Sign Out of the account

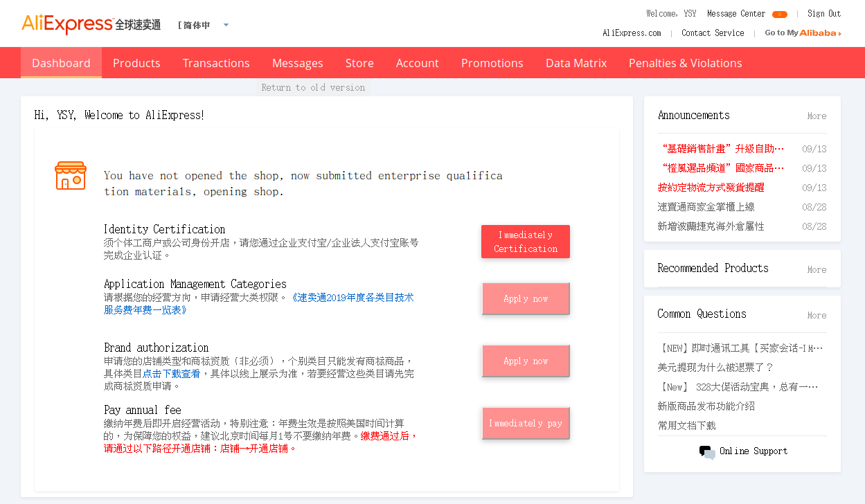[x=823, y=13]
